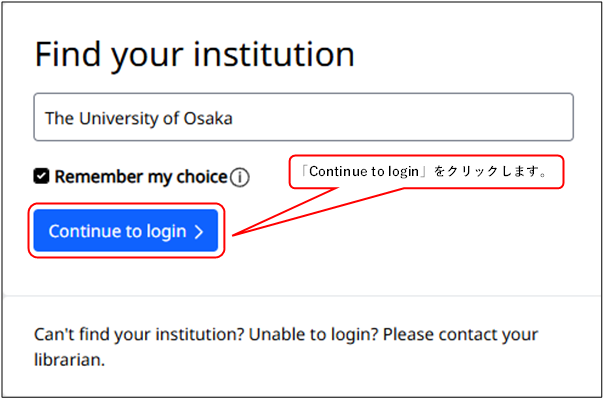The image size is (604, 400).
Task: Click the info icon beside Remember my choice
Action: (239, 178)
